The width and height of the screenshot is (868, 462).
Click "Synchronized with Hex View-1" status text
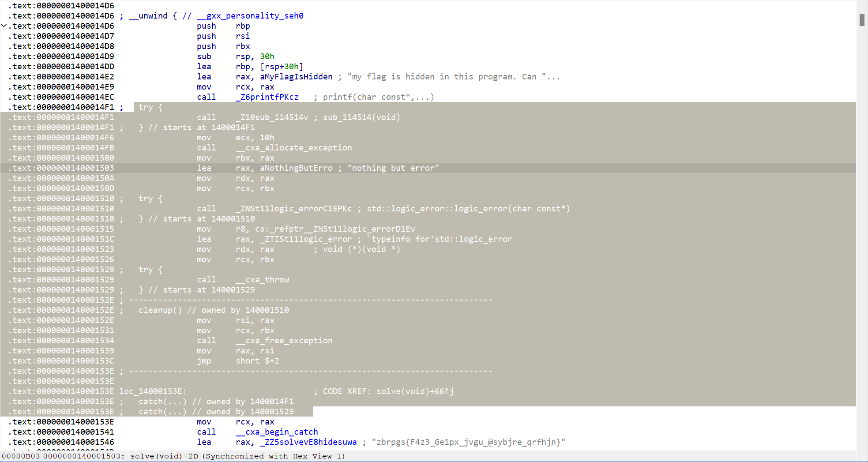[274, 456]
